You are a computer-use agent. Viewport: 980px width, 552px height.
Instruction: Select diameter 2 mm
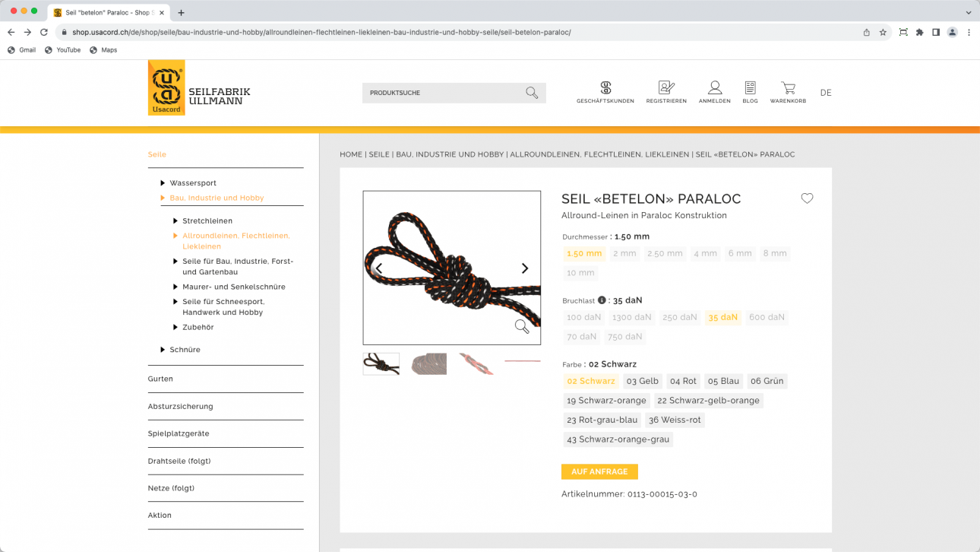(624, 253)
